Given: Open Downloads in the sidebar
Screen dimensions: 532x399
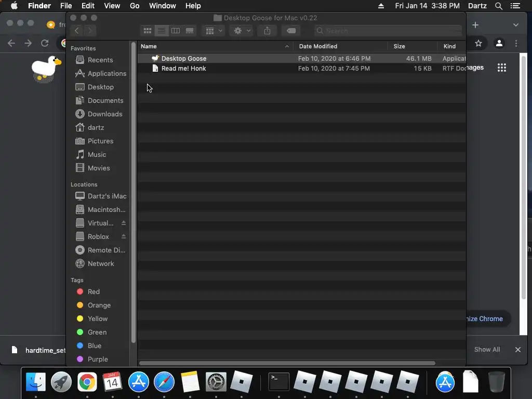Looking at the screenshot, I should point(99,114).
